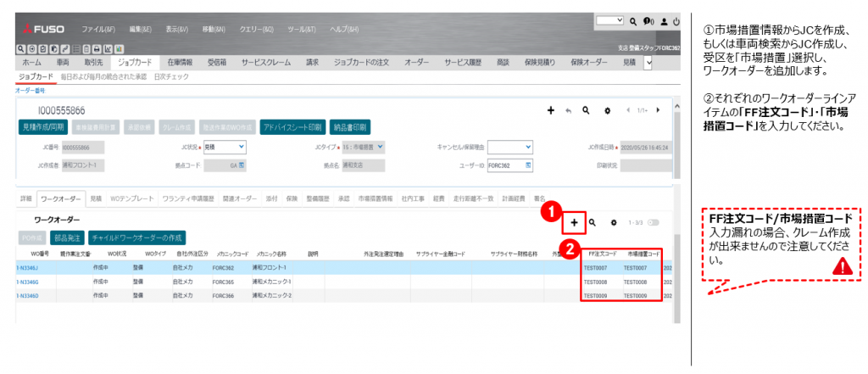Open the ファイル menu
This screenshot has width=868, height=374.
coord(97,28)
